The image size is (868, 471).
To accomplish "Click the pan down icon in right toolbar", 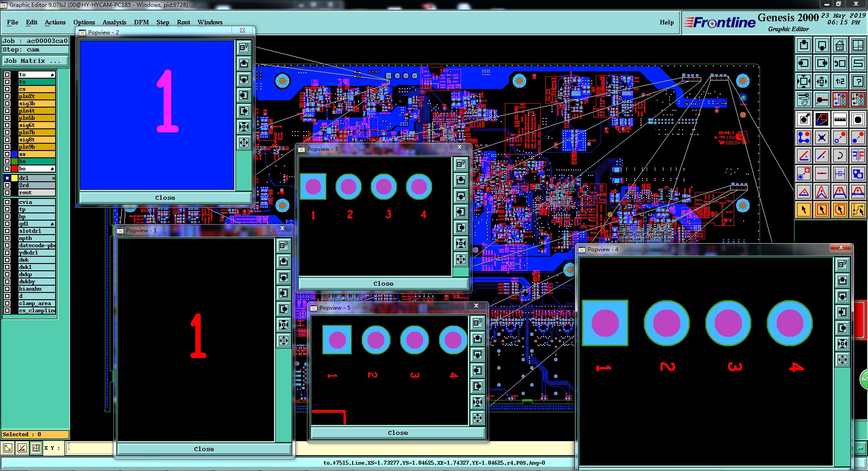I will (x=822, y=45).
